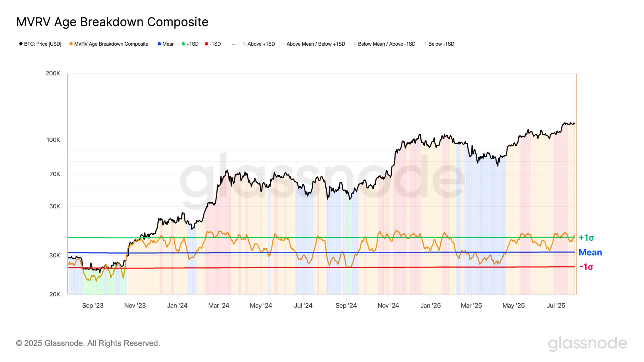Select the Jan '24 x-axis tick label
This screenshot has width=644, height=362.
coord(177,306)
